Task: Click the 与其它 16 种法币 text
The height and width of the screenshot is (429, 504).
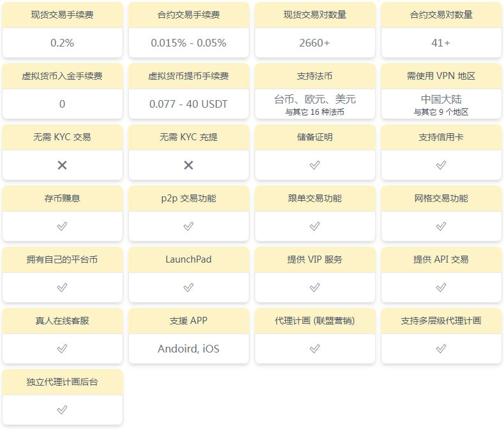Action: 315,112
